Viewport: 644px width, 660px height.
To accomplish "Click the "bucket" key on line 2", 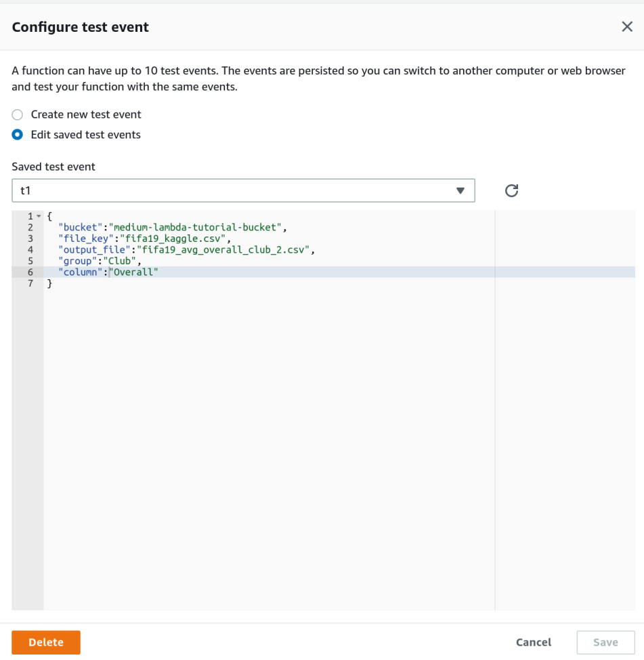I will tap(81, 227).
